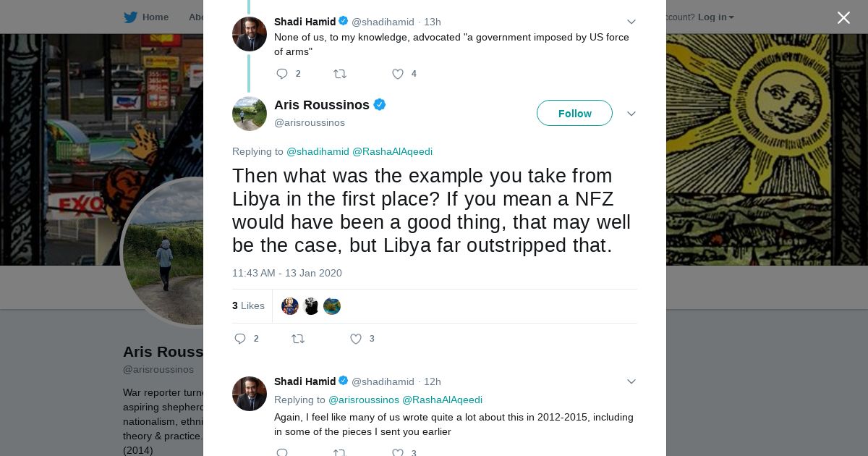The height and width of the screenshot is (456, 868).
Task: Retweet the Aris Roussinos main tweet
Action: pos(298,339)
